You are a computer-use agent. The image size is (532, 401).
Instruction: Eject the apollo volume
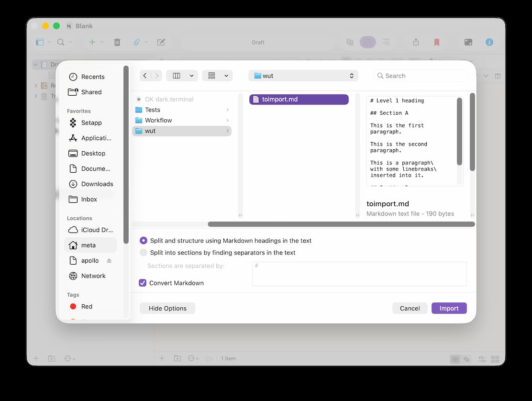click(109, 261)
